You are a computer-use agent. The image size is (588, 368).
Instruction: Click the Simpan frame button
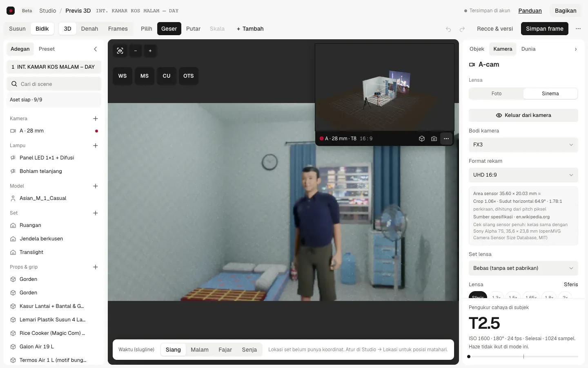545,29
